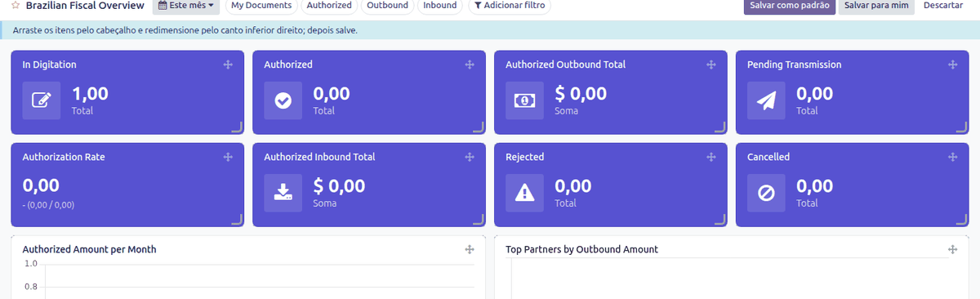980x299 pixels.
Task: Toggle the Inbound filter chip
Action: tap(440, 6)
